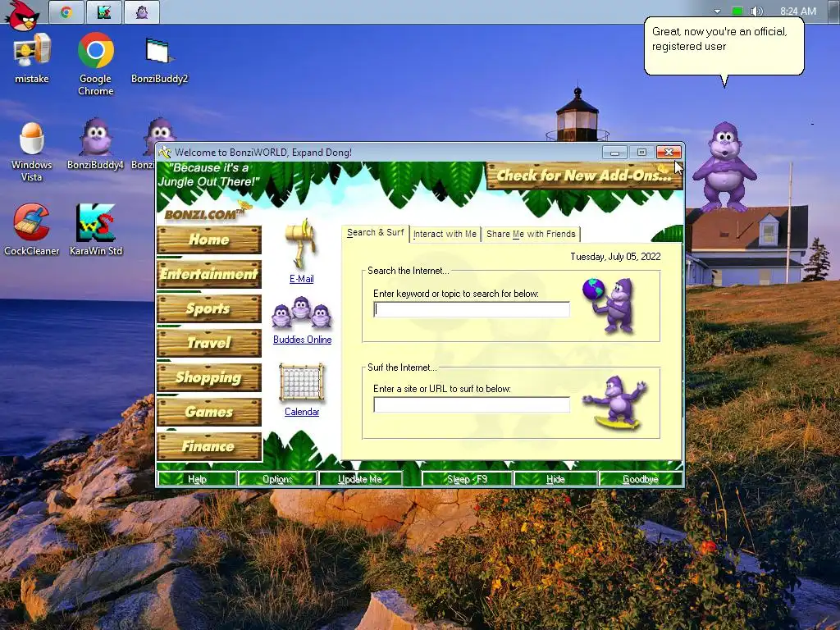Switch to Chrome in the taskbar
840x630 pixels.
click(66, 11)
